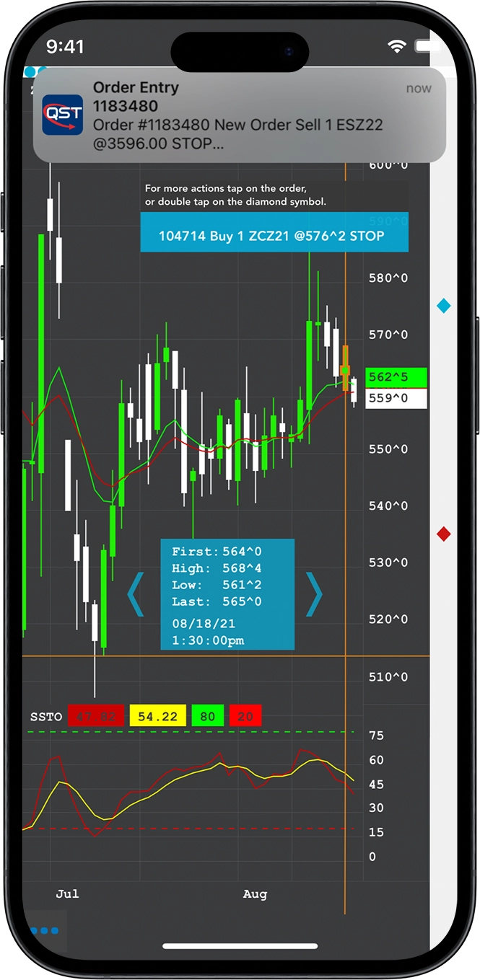Tap the Buy 1 ZCZ21 STOP order bar
The image size is (480, 980).
(x=274, y=236)
